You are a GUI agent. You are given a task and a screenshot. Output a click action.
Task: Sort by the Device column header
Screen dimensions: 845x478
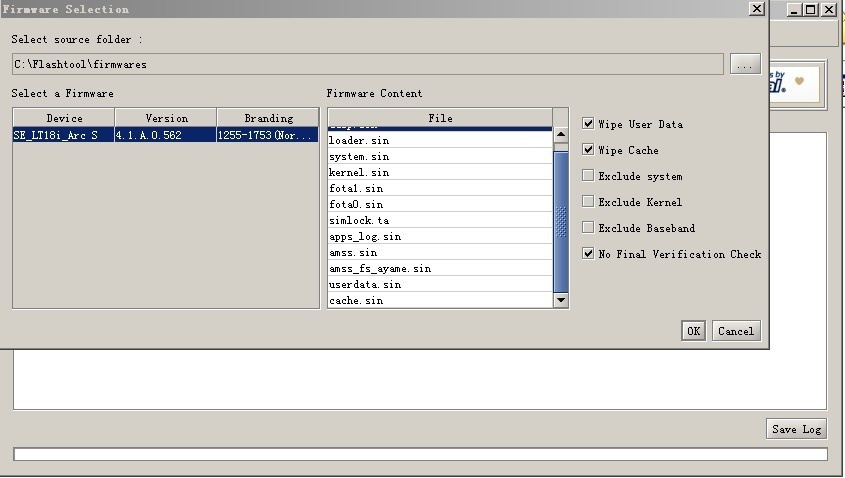64,118
